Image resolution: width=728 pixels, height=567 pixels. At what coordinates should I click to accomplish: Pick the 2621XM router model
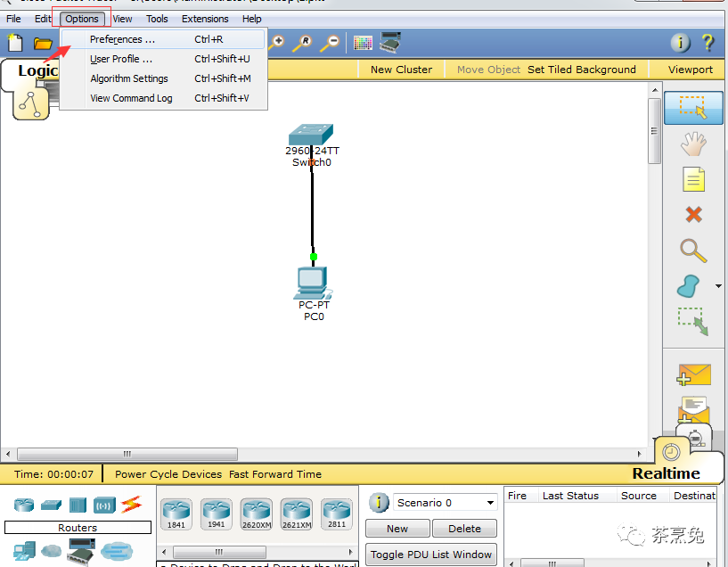(297, 514)
